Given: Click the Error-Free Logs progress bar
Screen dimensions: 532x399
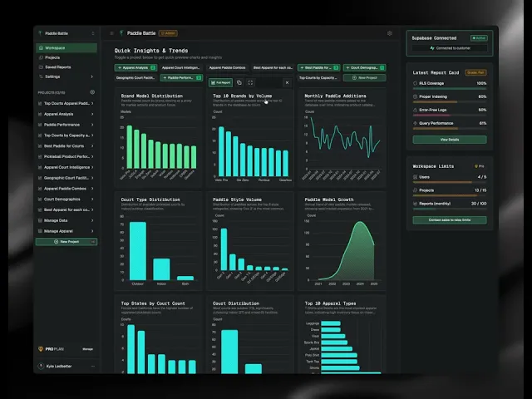Looking at the screenshot, I should [x=450, y=116].
